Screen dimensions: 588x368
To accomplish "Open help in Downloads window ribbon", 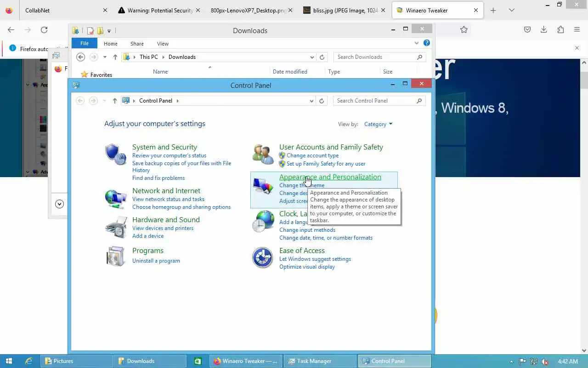I will (x=427, y=43).
